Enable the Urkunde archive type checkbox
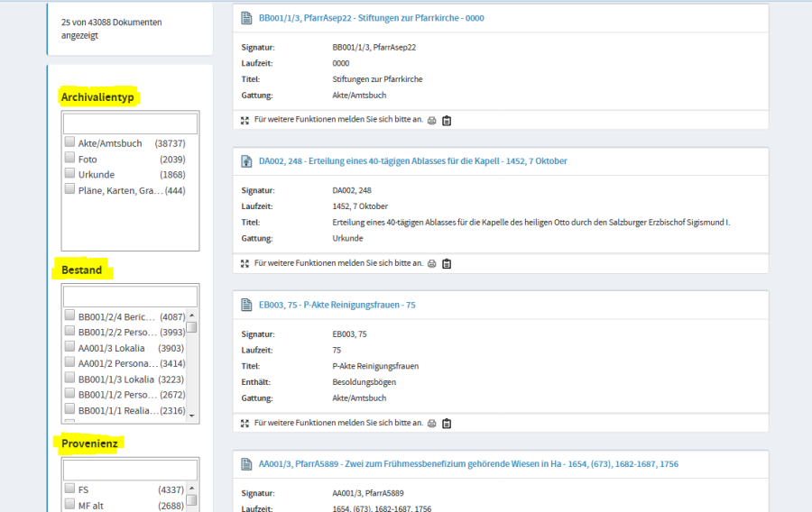Viewport: 812px width, 512px height. [69, 174]
